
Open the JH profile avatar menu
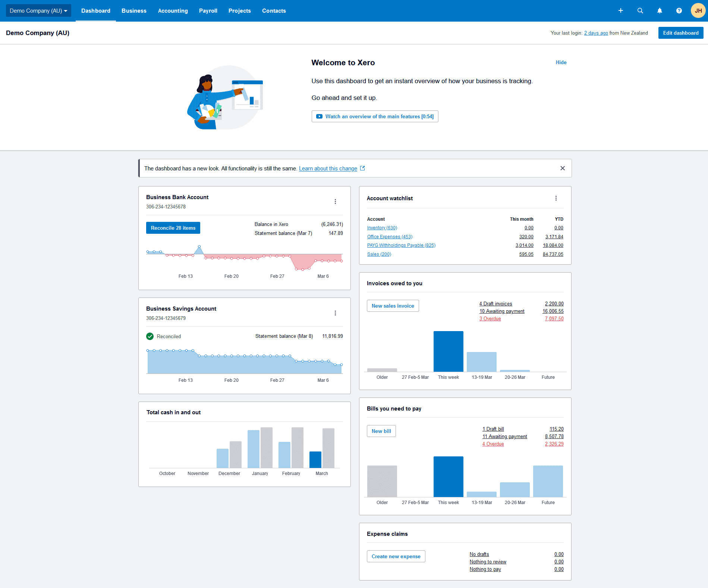[x=698, y=10]
